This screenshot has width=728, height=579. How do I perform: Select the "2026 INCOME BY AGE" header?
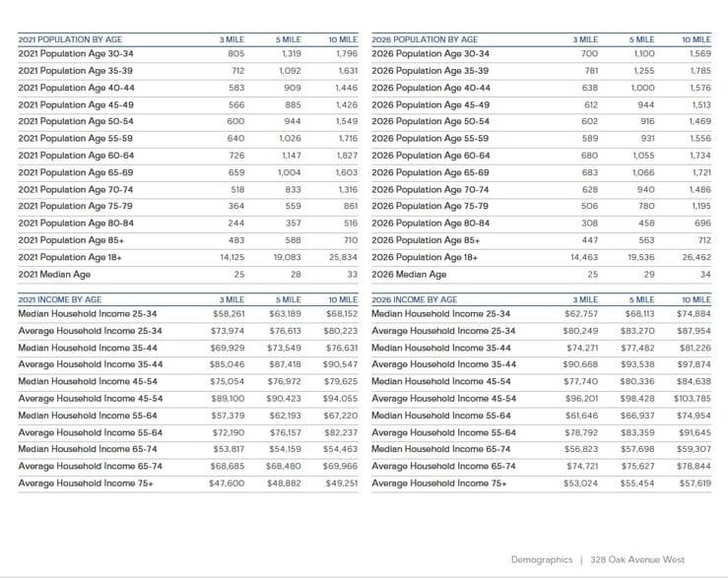(414, 299)
